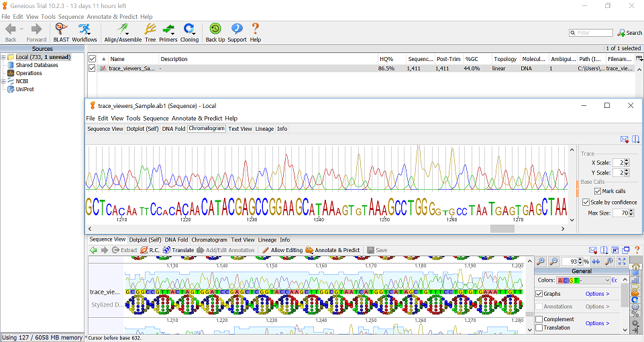Screen dimensions: 644x342
Task: Click the zoom-to-selection arrows icon
Action: coord(596,262)
